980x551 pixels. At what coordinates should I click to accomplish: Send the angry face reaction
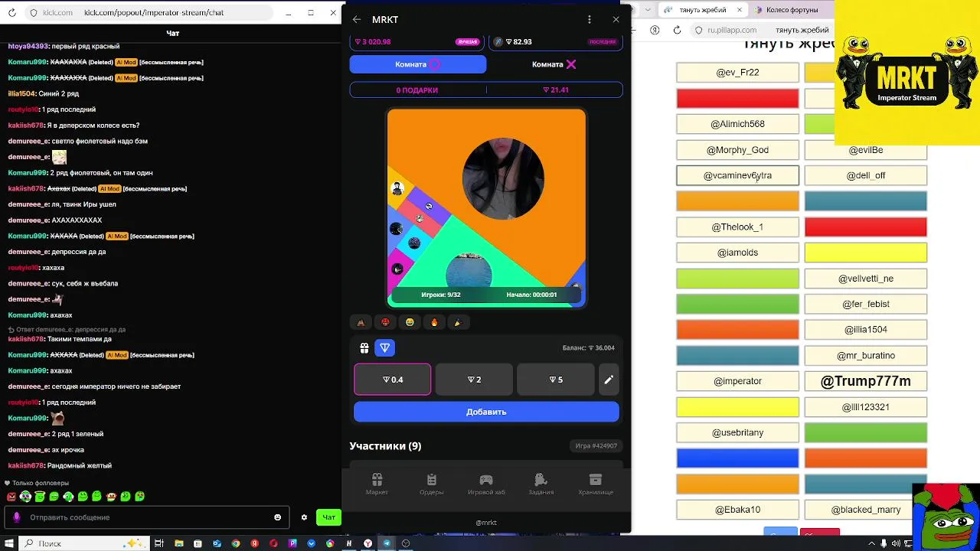(x=385, y=322)
